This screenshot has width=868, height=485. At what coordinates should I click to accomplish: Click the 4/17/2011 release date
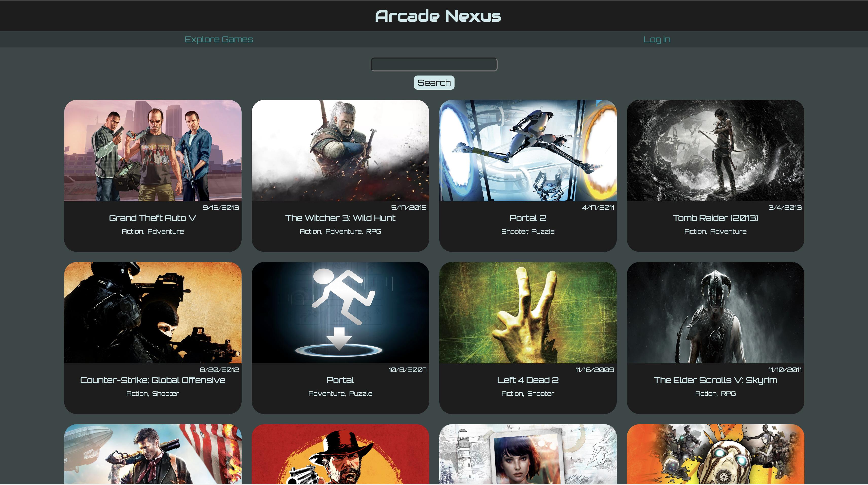click(598, 208)
